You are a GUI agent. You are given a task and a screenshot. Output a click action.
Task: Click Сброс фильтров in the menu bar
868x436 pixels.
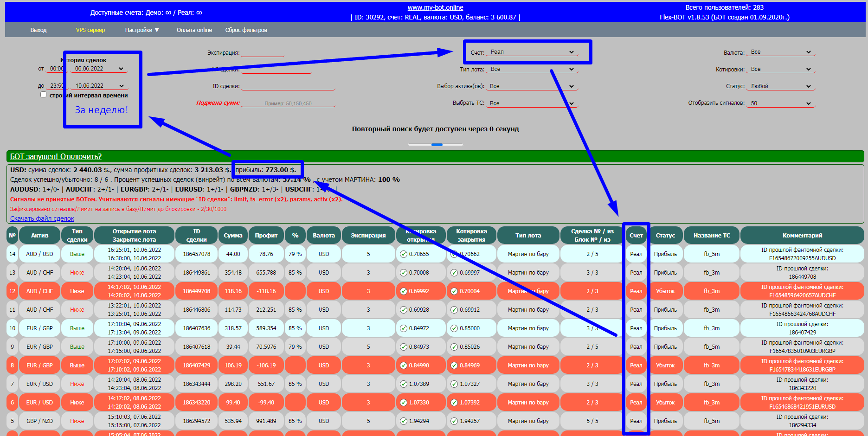coord(246,30)
